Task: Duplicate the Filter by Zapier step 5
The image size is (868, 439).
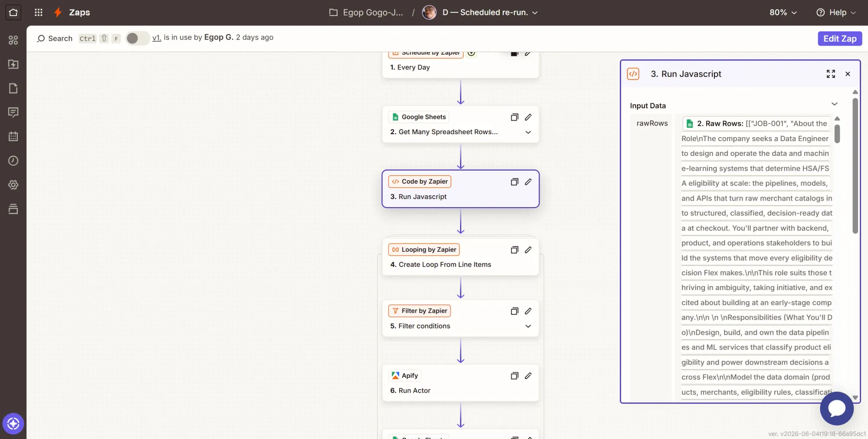Action: 514,311
